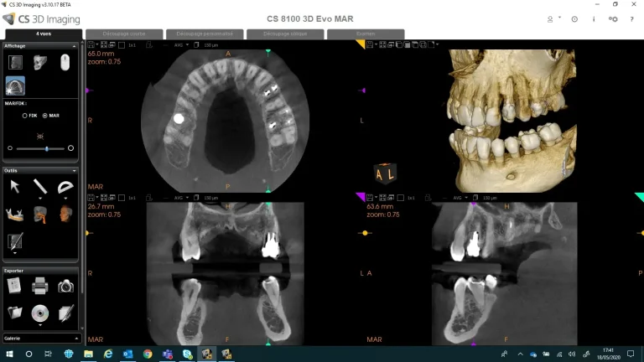644x362 pixels.
Task: Open the information icon in header
Action: pos(594,19)
